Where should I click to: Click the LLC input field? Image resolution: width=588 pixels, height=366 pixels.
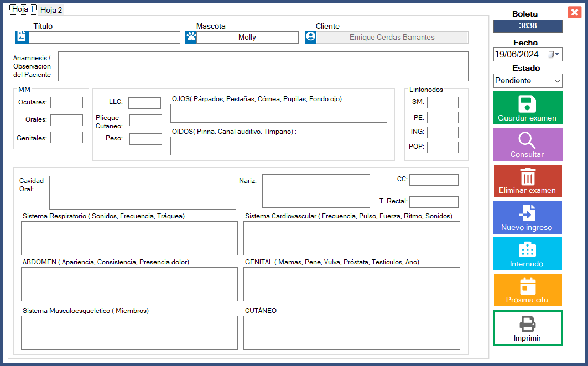point(145,103)
